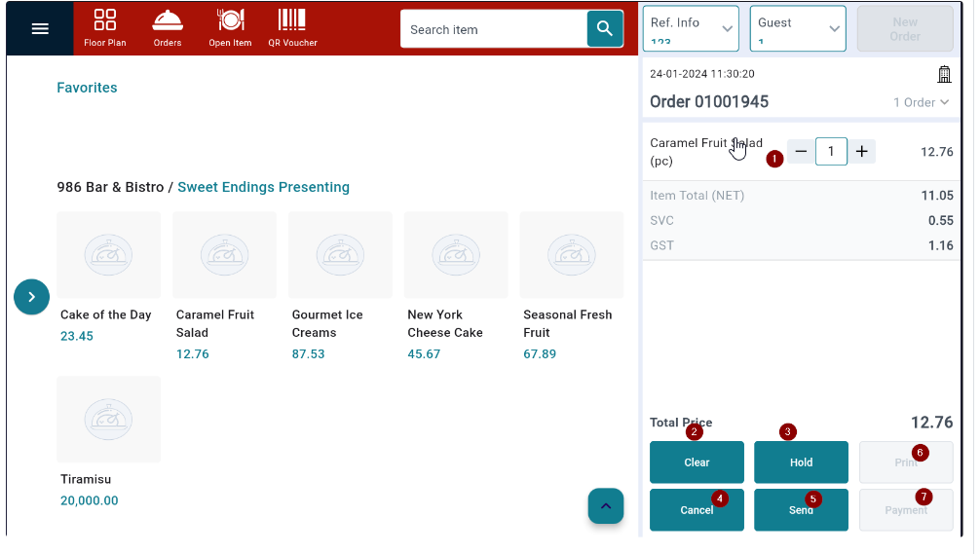Click the Print button
The image size is (980, 554).
(906, 462)
